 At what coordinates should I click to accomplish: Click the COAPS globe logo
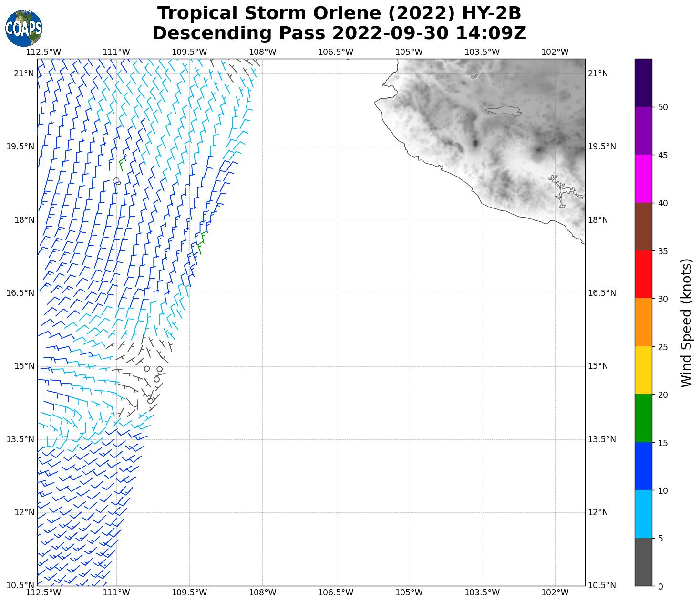(x=24, y=28)
